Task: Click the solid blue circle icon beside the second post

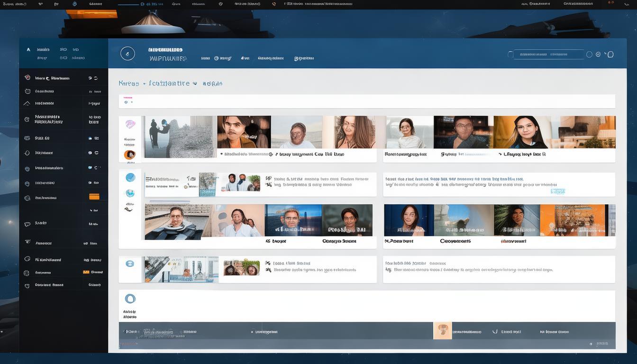Action: 130,177
